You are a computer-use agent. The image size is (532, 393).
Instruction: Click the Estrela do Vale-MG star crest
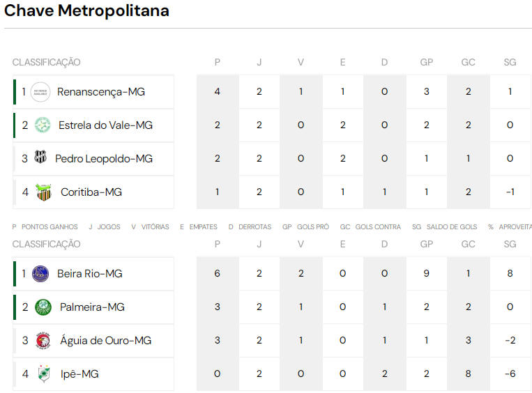tap(43, 125)
